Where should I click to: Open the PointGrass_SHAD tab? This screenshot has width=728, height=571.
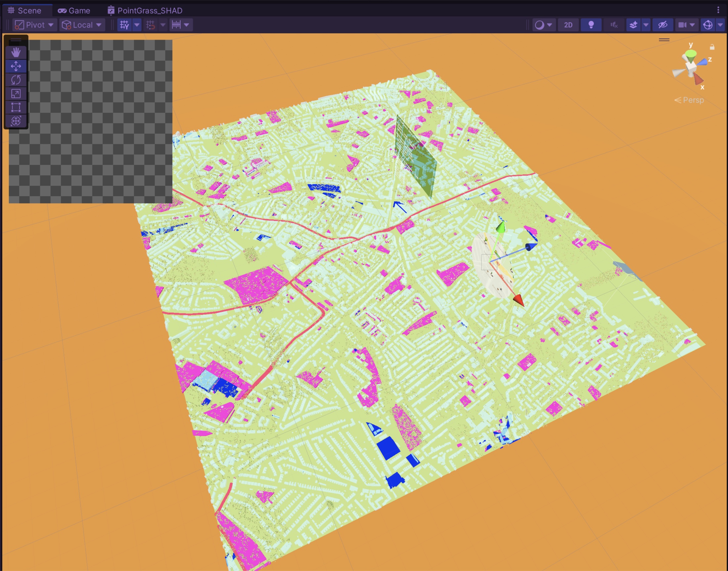click(x=145, y=10)
